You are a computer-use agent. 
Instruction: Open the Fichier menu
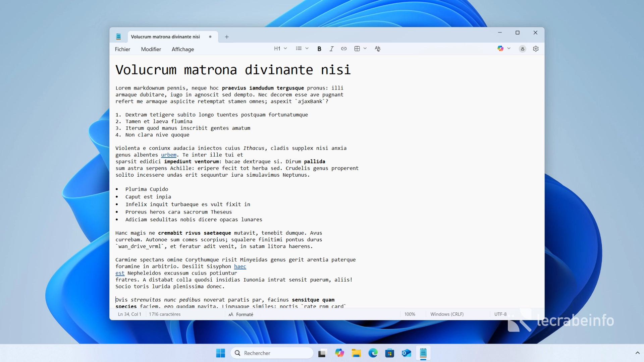click(x=122, y=49)
